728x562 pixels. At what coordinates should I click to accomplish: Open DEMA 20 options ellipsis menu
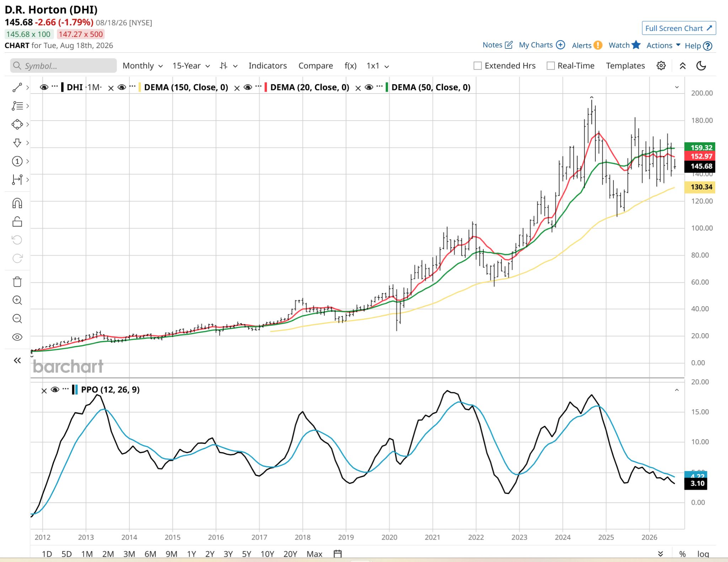point(258,86)
